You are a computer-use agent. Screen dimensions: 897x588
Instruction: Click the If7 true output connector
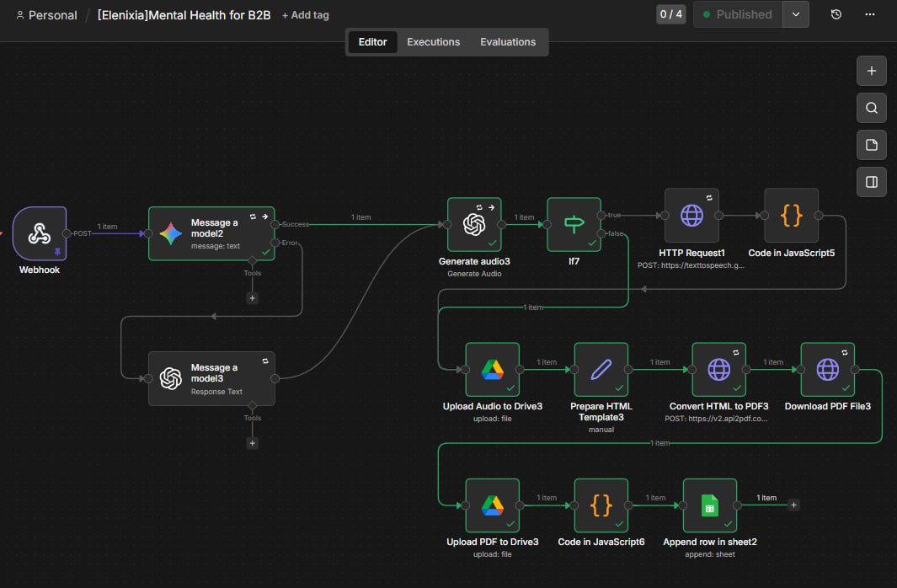pos(601,215)
